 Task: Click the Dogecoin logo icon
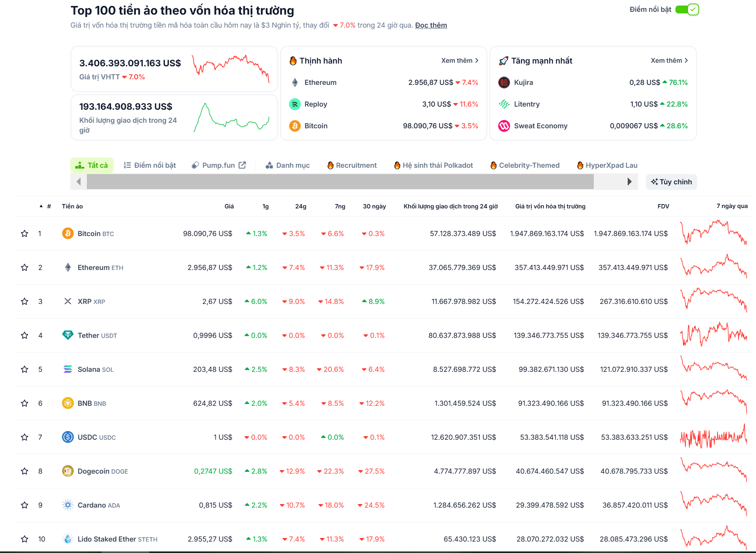(x=68, y=471)
